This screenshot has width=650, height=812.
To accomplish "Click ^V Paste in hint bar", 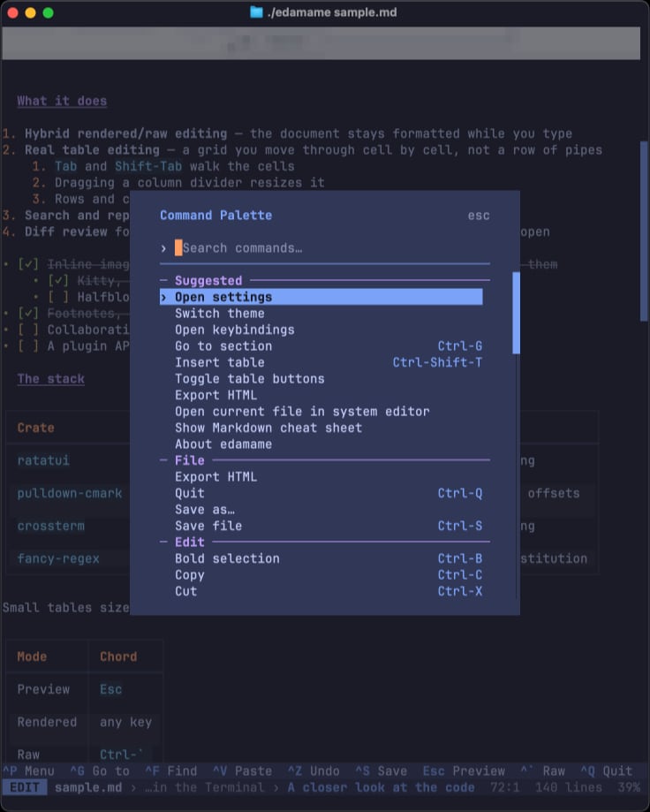I will (242, 771).
